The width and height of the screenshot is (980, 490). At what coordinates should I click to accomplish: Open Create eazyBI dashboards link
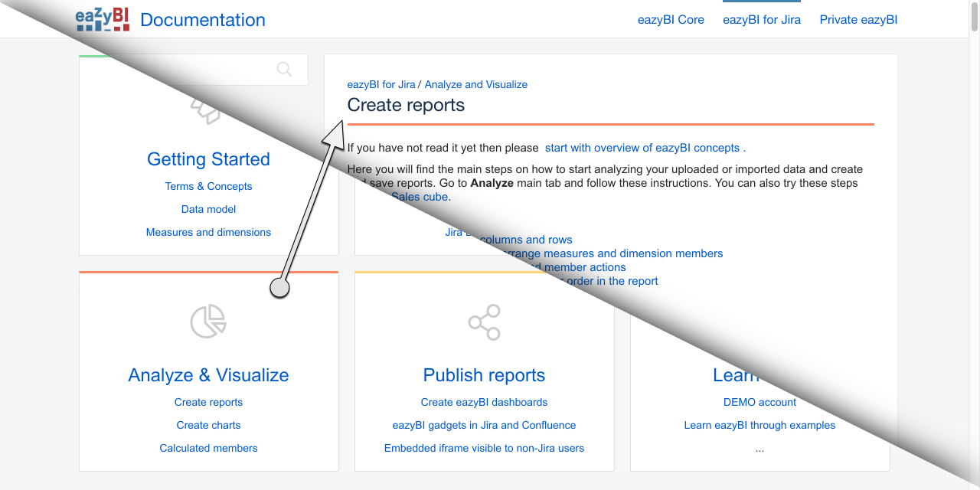click(484, 402)
